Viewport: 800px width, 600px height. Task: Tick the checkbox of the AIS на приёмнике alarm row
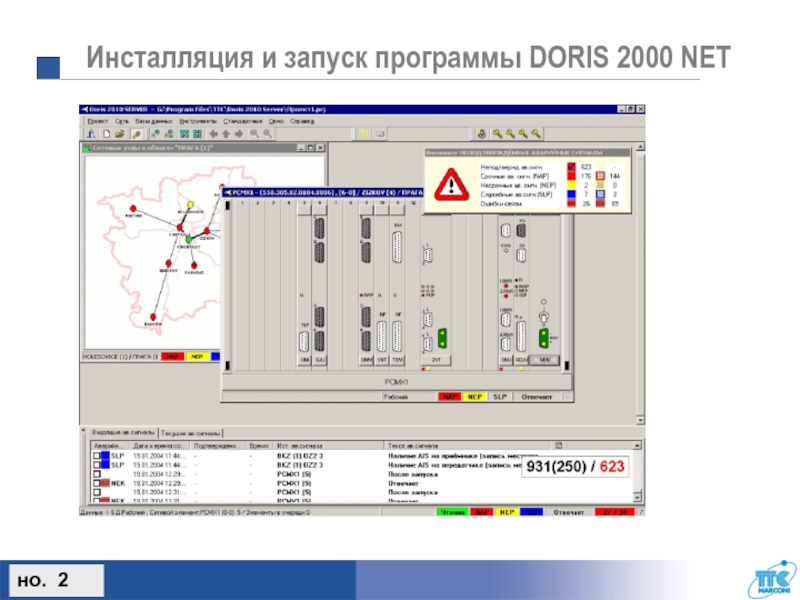click(x=97, y=456)
